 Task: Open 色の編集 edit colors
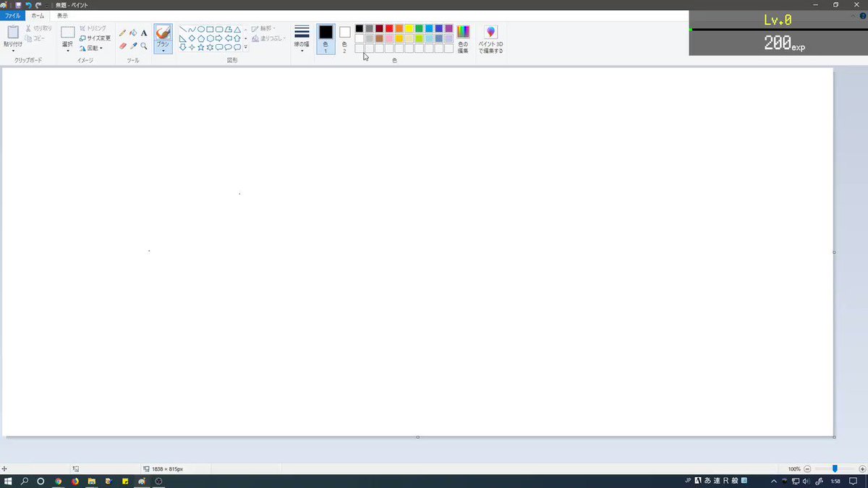[463, 39]
